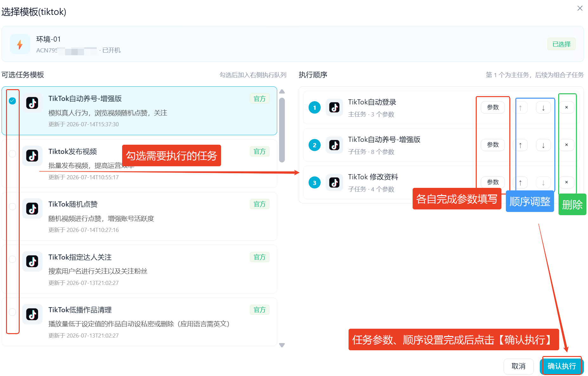The width and height of the screenshot is (588, 376).
Task: Move TikTok自动养号-增强版 task down in queue
Action: click(543, 145)
